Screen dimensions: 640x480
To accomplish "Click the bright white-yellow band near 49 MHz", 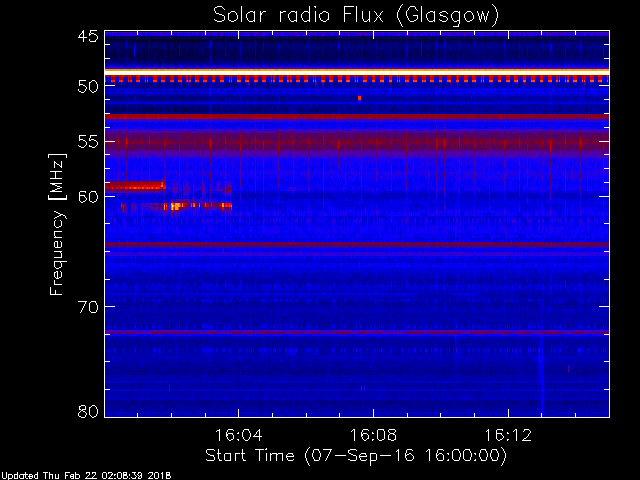I will pyautogui.click(x=357, y=72).
